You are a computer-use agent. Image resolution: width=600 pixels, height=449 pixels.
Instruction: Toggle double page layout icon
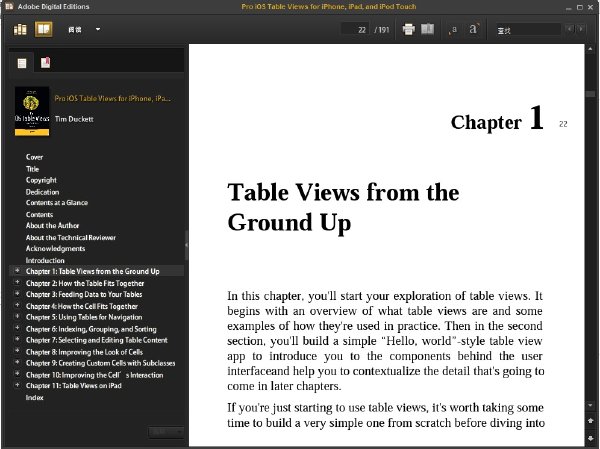pyautogui.click(x=427, y=29)
